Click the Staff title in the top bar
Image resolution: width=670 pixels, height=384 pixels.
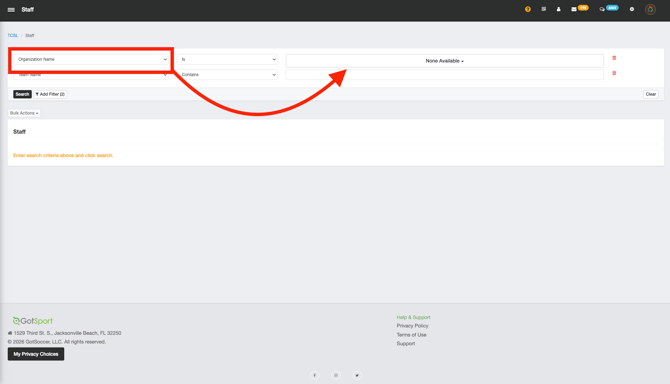28,9
